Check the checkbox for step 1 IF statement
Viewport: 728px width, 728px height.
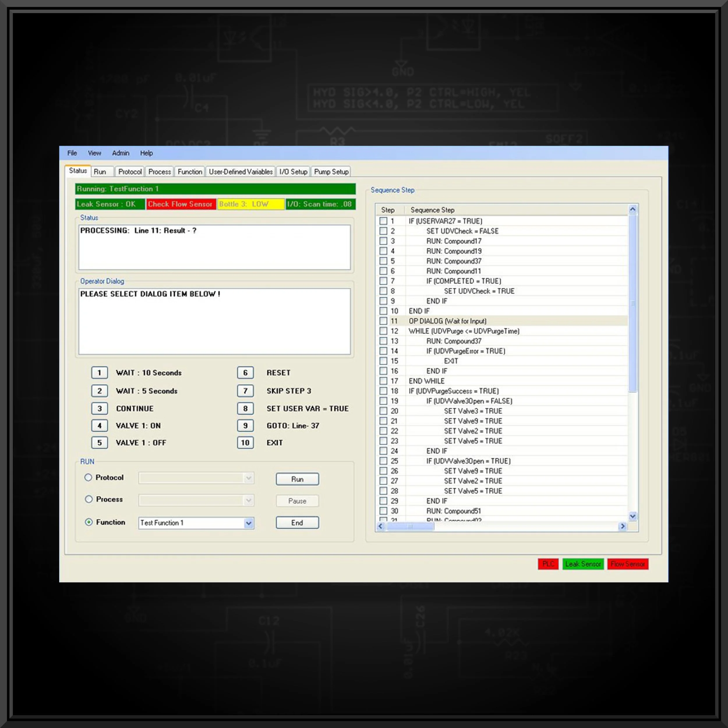coord(384,221)
